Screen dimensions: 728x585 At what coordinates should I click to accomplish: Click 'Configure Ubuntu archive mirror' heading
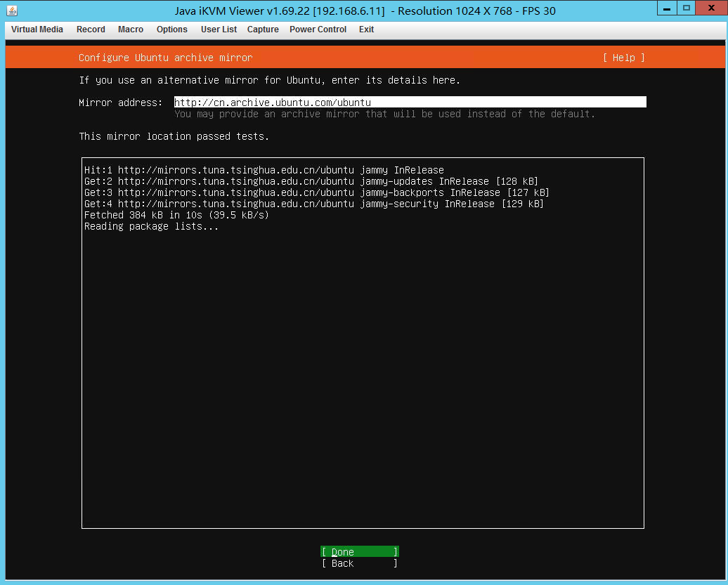(166, 58)
